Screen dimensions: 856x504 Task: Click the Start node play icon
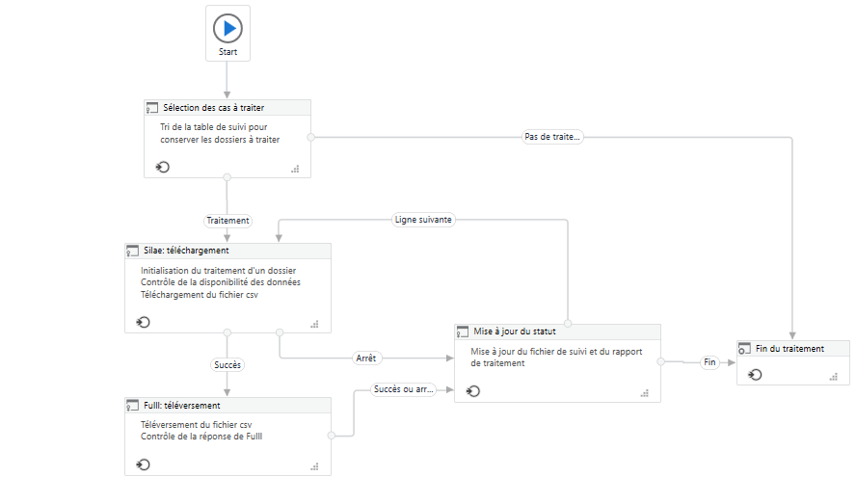pyautogui.click(x=227, y=27)
